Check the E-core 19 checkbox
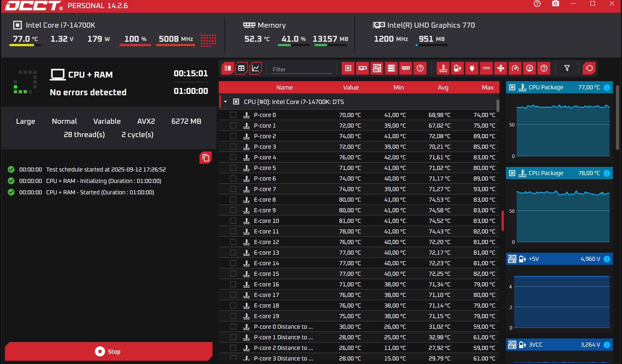Screen dimensions: 622x364 233,316
